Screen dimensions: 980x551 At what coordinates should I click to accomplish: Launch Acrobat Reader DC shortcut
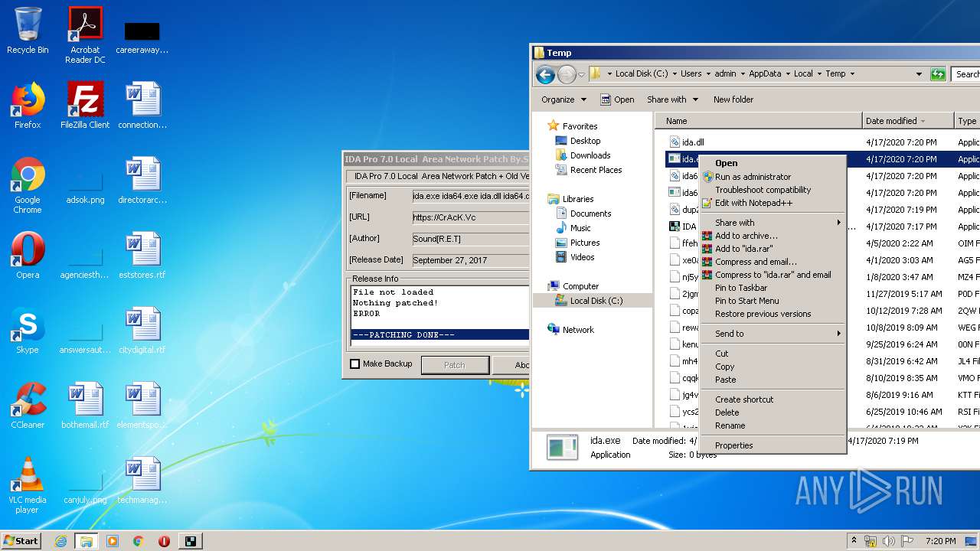[85, 35]
